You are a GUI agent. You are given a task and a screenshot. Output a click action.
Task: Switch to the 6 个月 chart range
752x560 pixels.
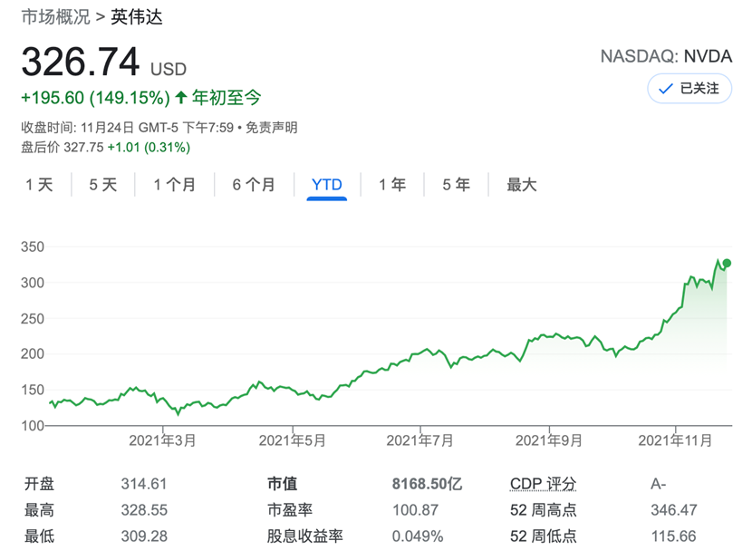254,185
